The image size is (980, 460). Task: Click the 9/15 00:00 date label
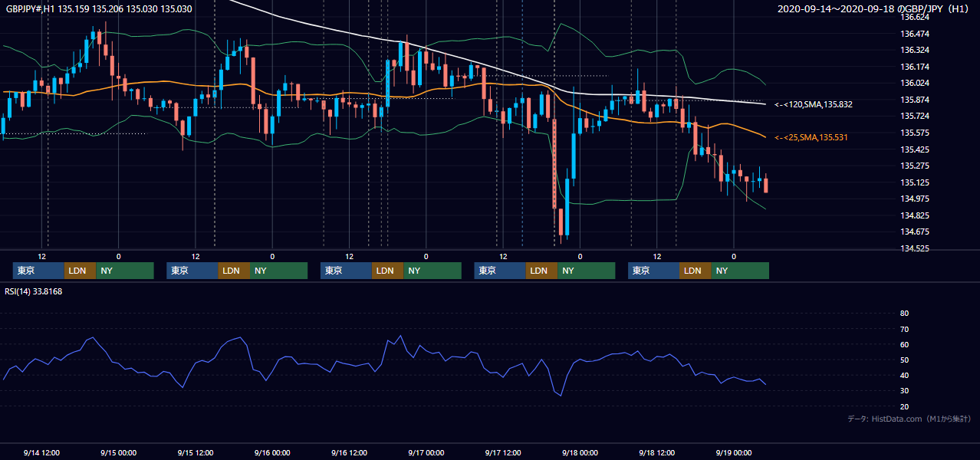[x=118, y=452]
